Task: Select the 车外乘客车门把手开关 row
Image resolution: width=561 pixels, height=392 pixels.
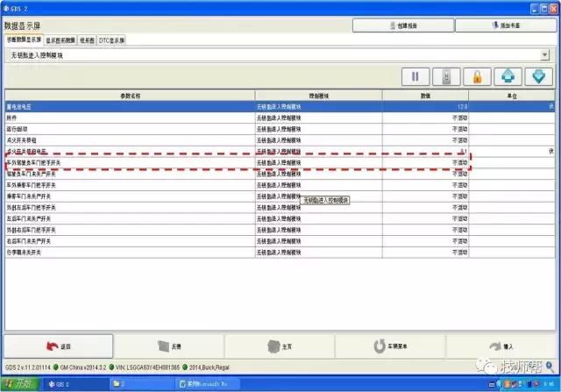Action: tap(280, 185)
